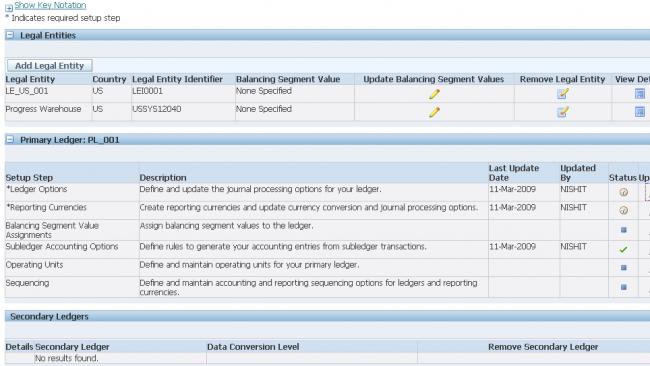Click identifier USSYS12040
Screen dimensions: 650x366
tap(157, 109)
